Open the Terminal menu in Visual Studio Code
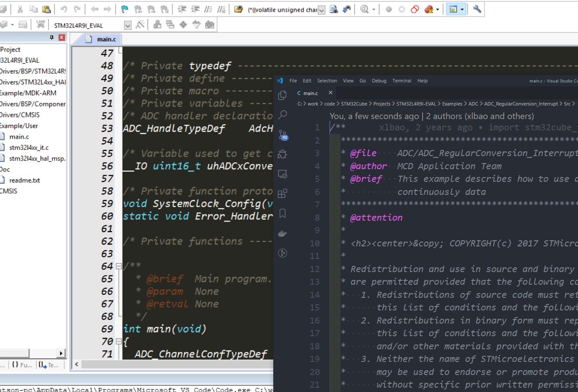This screenshot has height=392, width=578. [x=402, y=81]
